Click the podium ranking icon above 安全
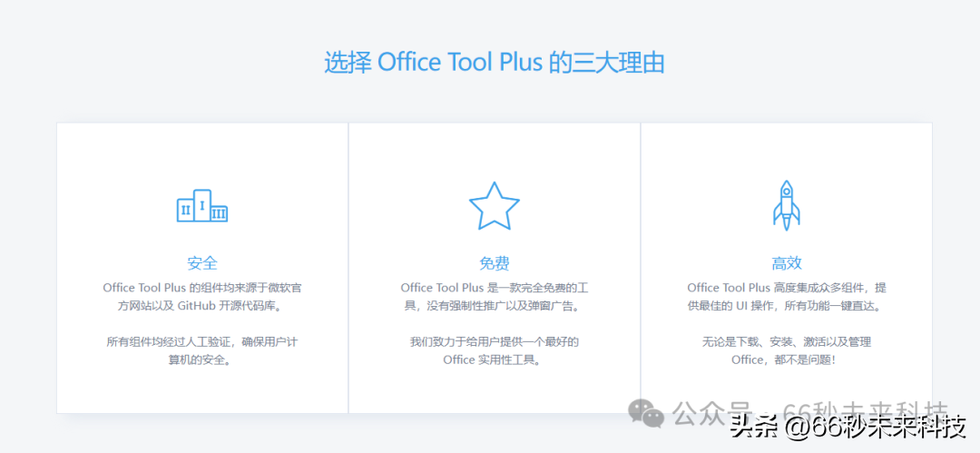Viewport: 980px width, 453px height. point(201,205)
